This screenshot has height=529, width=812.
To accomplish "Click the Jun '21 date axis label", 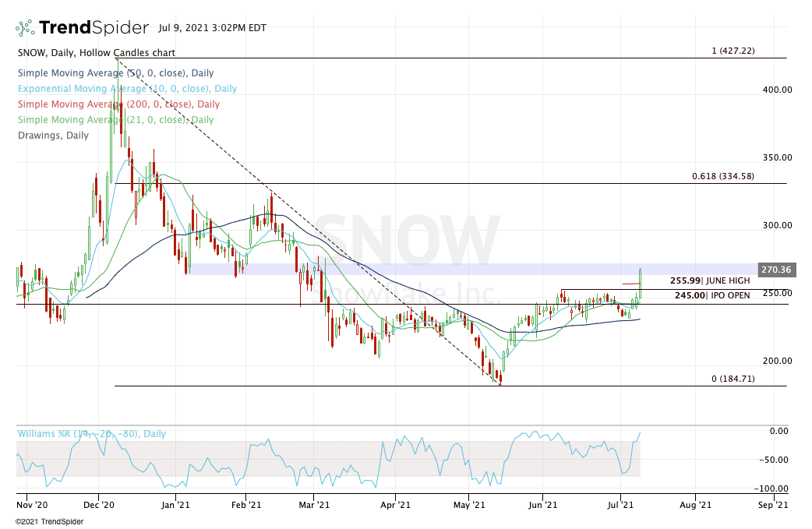I will coord(542,505).
